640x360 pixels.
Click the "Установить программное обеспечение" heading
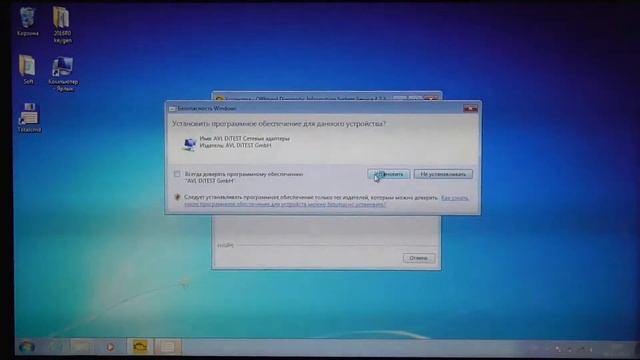coord(278,124)
